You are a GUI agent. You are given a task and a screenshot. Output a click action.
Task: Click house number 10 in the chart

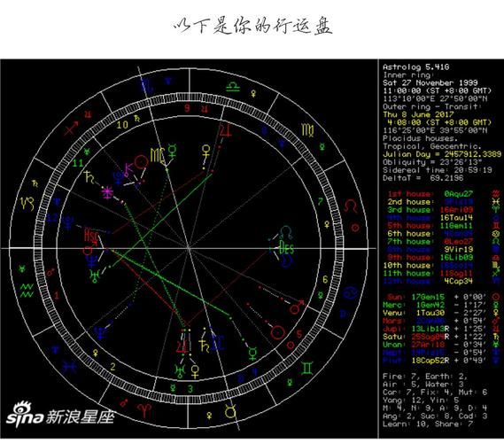(122, 125)
